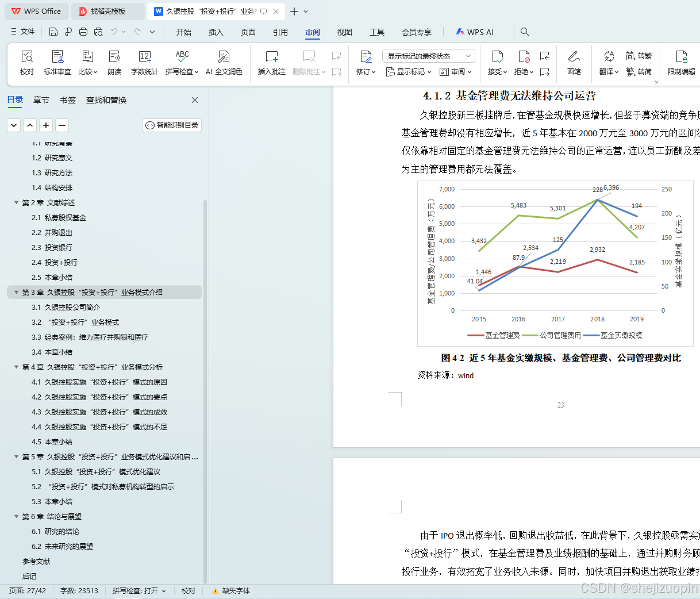Open 限制编辑 restrict editing
This screenshot has width=700, height=599.
click(682, 63)
